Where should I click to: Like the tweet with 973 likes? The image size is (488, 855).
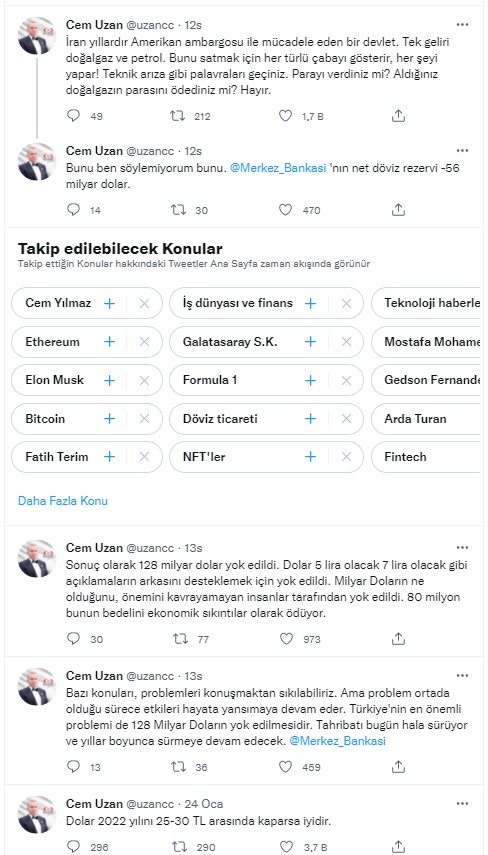286,639
